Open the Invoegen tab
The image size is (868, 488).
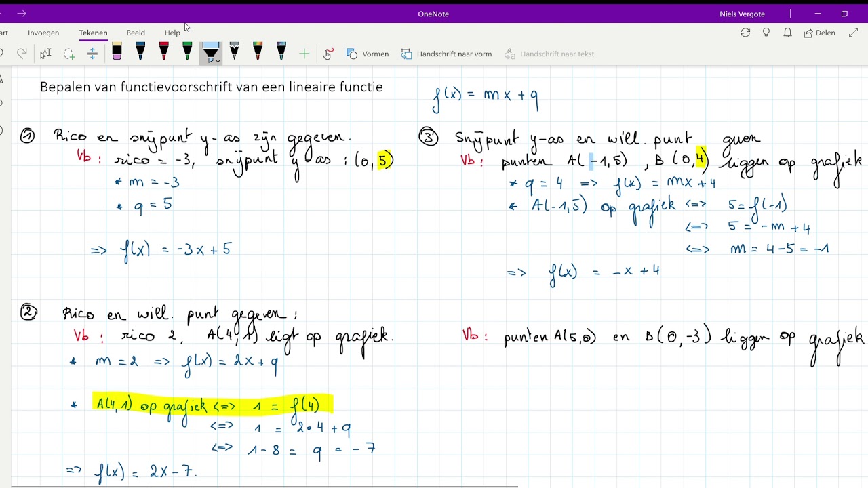coord(43,33)
